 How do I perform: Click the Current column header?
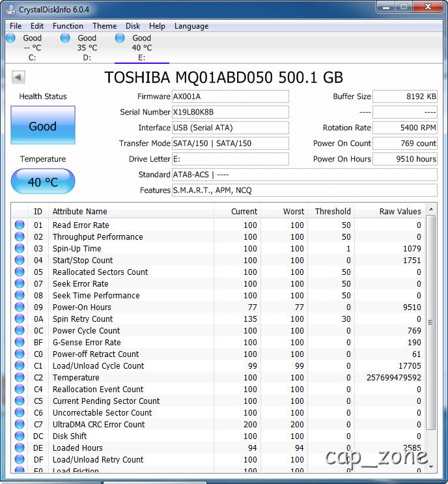pos(237,211)
